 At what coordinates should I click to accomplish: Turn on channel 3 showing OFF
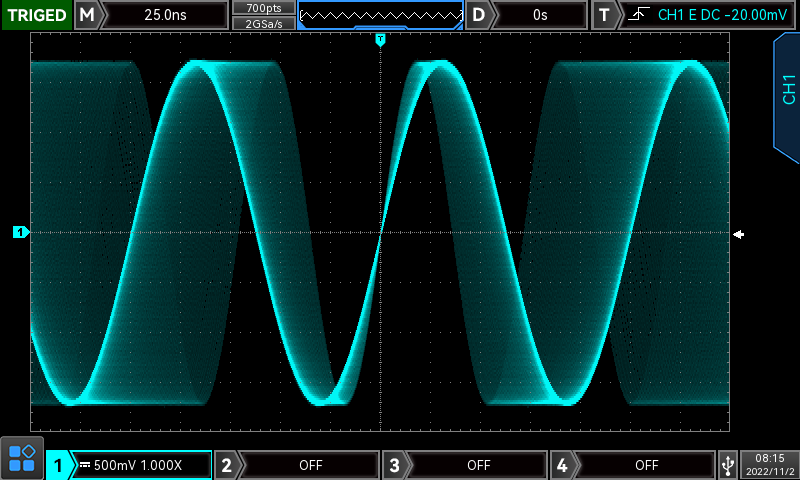click(478, 465)
